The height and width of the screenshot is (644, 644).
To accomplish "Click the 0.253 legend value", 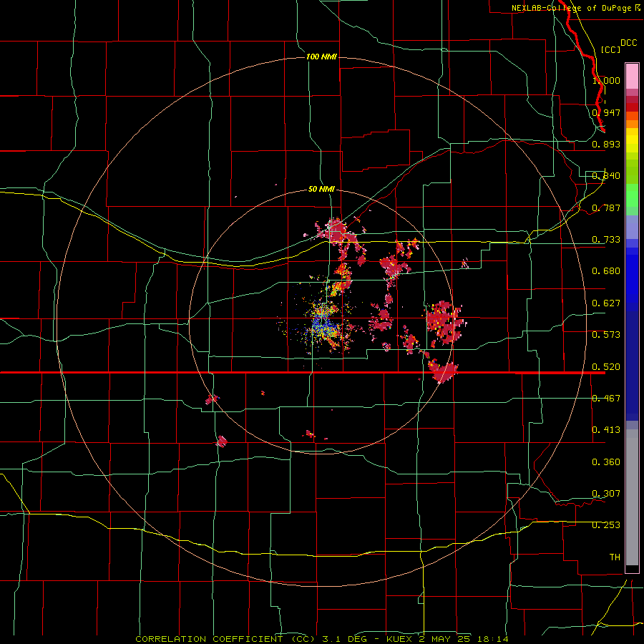I will click(606, 525).
